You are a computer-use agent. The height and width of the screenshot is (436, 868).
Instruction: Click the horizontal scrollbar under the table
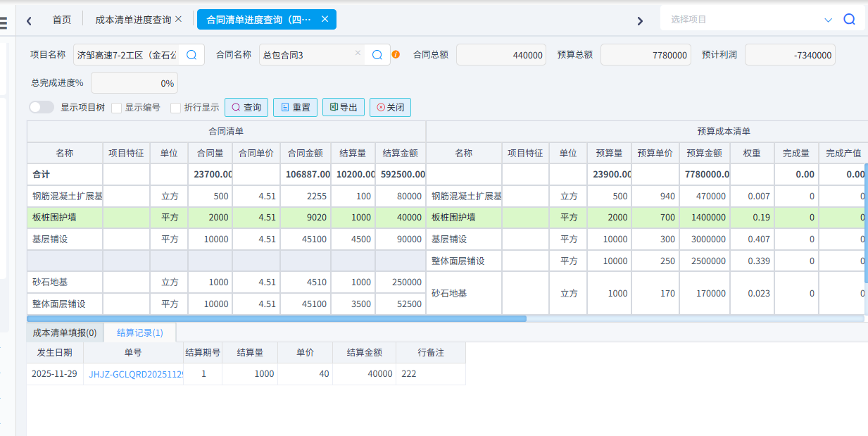282,318
